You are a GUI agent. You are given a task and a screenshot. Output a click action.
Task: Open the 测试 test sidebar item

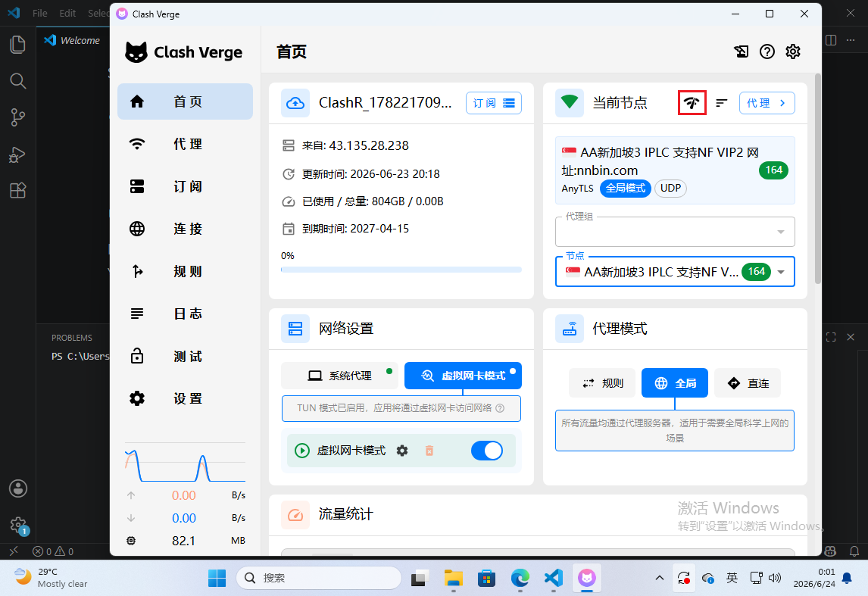pyautogui.click(x=185, y=356)
